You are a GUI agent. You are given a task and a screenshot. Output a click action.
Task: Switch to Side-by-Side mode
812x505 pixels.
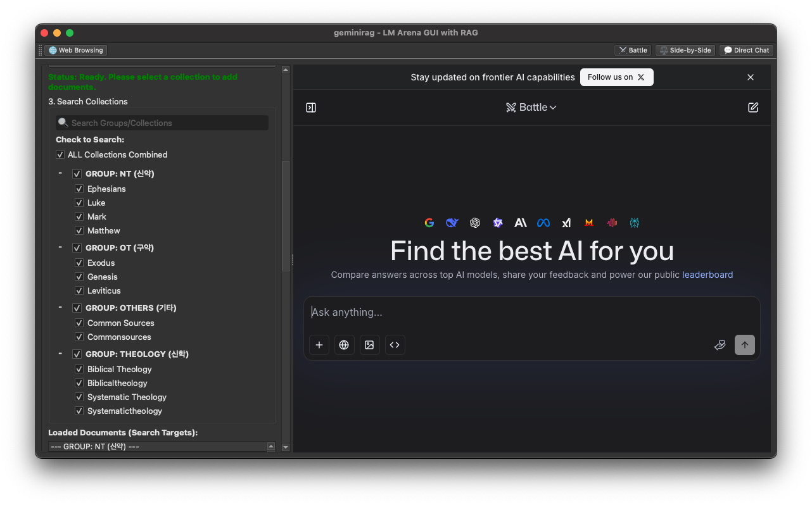(x=685, y=50)
